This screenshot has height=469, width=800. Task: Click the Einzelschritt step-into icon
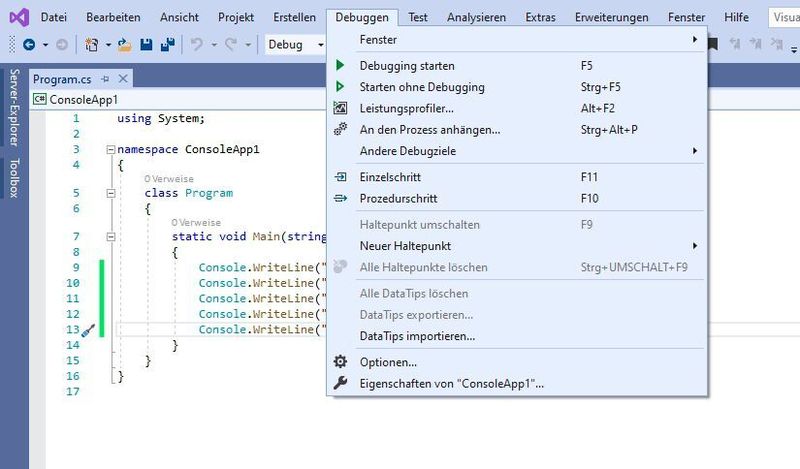click(x=340, y=177)
